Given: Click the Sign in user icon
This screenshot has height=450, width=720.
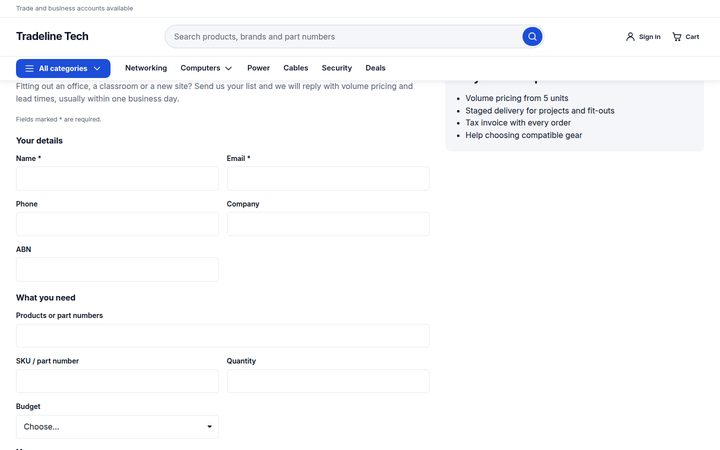Looking at the screenshot, I should pyautogui.click(x=630, y=37).
